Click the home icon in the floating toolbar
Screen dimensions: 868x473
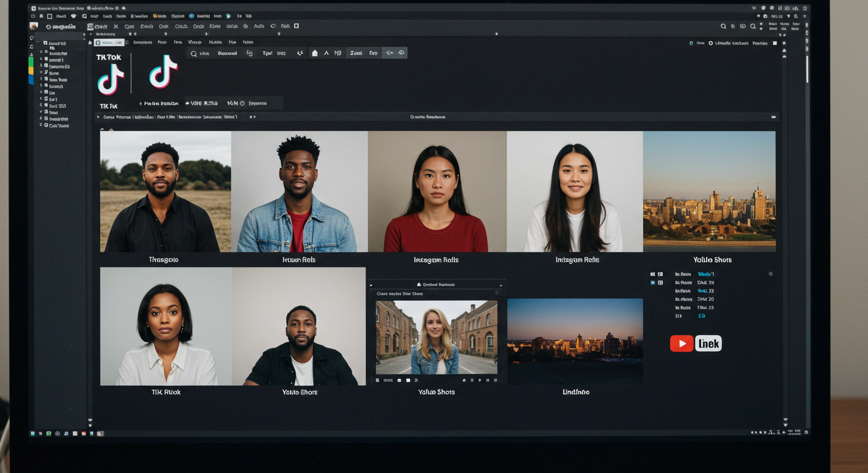click(x=314, y=54)
